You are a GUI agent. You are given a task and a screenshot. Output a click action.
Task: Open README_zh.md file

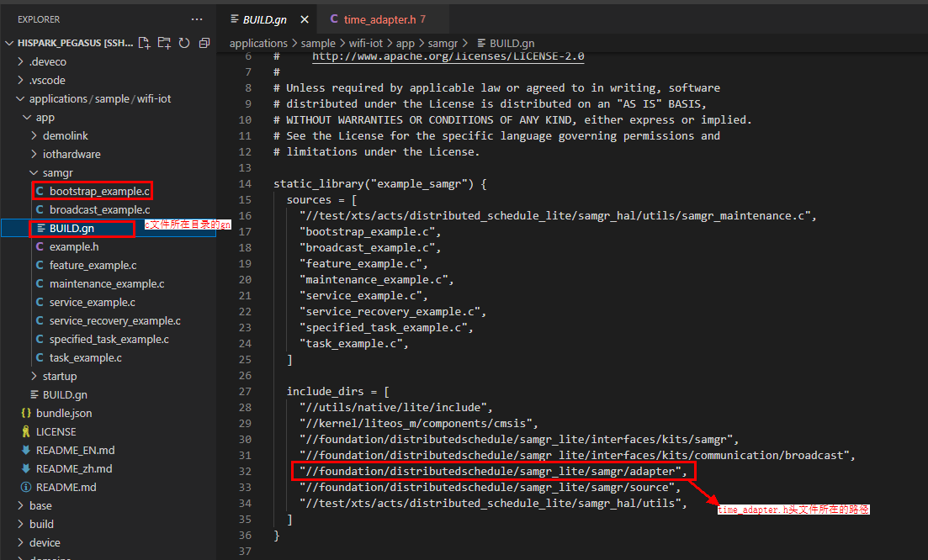pos(74,469)
